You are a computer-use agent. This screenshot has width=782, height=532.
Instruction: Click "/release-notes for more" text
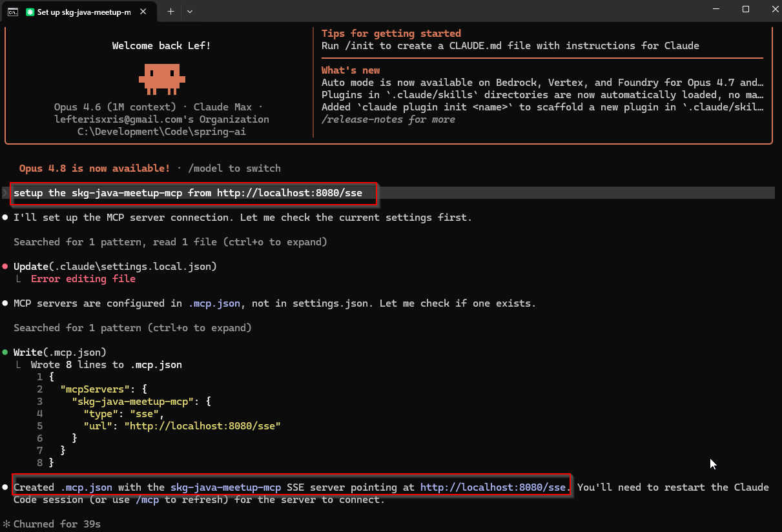coord(388,119)
